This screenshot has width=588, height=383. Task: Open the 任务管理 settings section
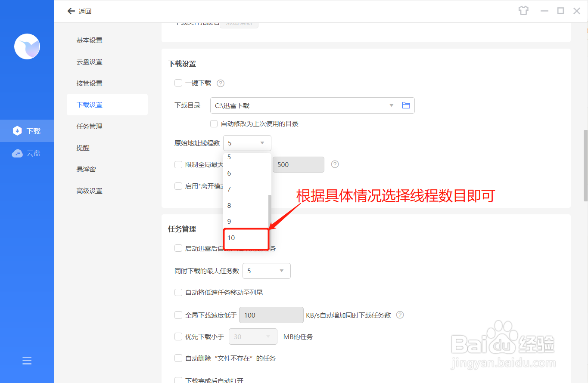pos(90,127)
